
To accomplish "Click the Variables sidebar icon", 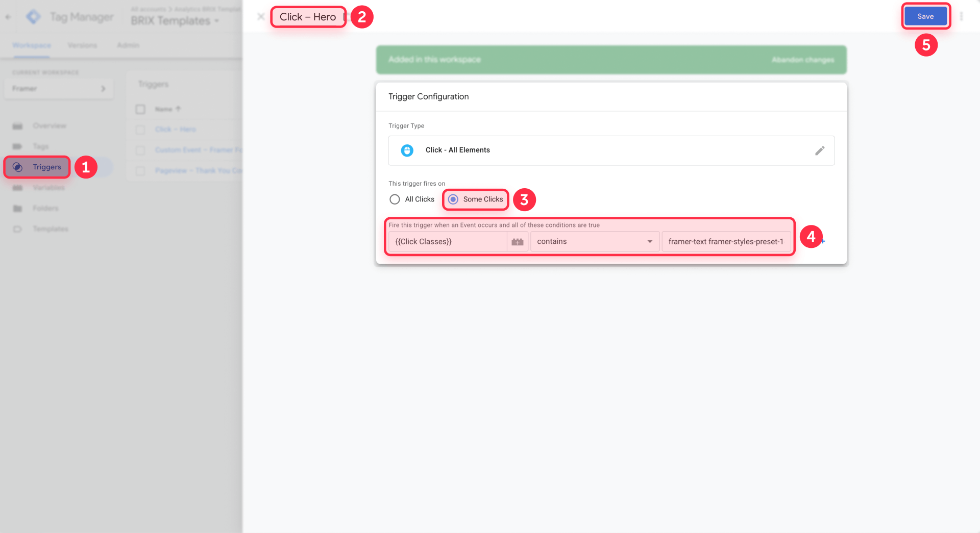I will pyautogui.click(x=18, y=188).
